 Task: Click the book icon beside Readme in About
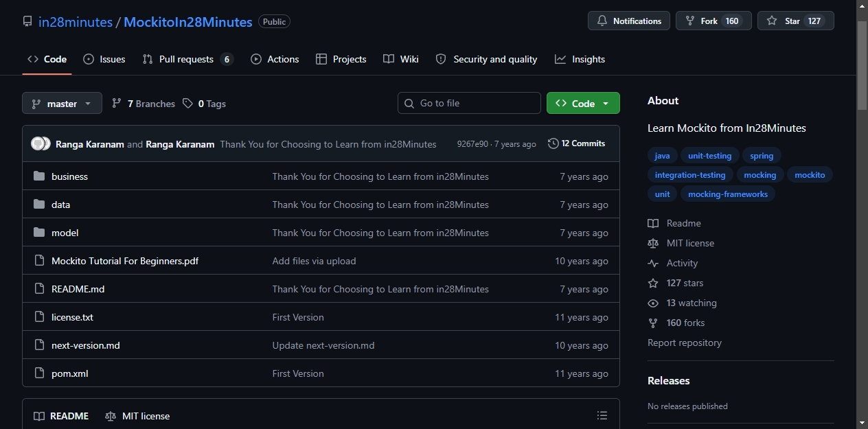653,223
